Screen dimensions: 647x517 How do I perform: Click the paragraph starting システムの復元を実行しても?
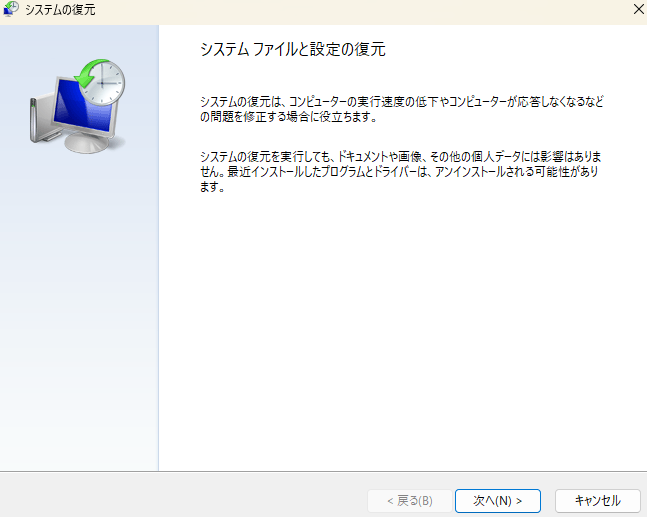[x=400, y=171]
